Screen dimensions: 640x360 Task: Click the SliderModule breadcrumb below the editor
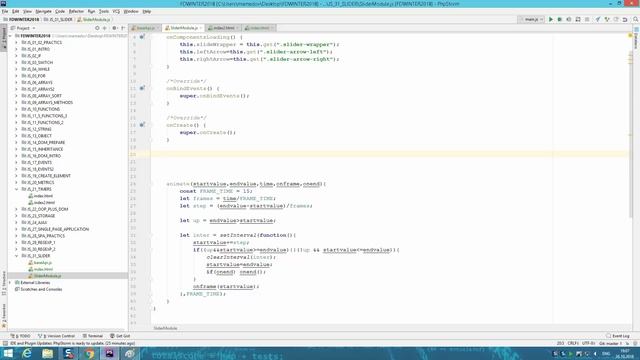click(165, 328)
